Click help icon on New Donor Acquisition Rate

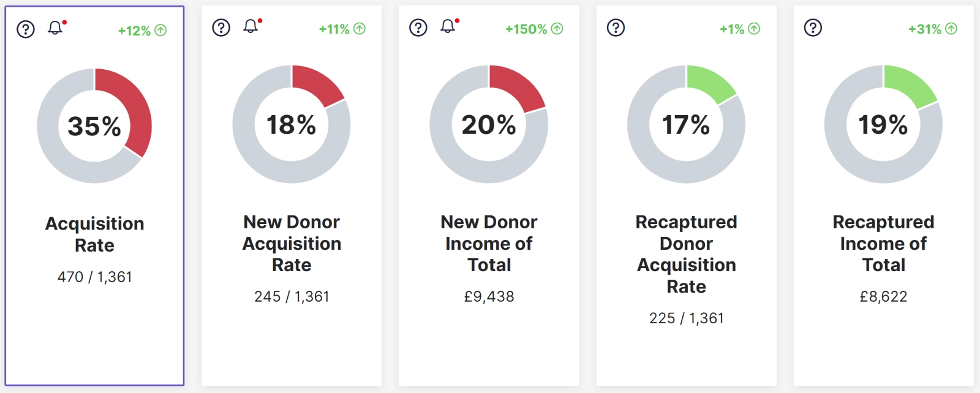[221, 28]
